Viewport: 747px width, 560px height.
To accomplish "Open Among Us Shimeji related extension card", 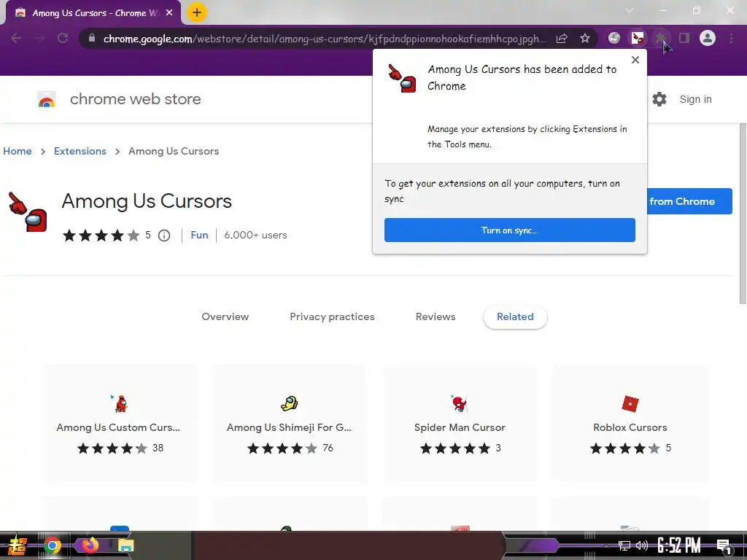I will (290, 424).
